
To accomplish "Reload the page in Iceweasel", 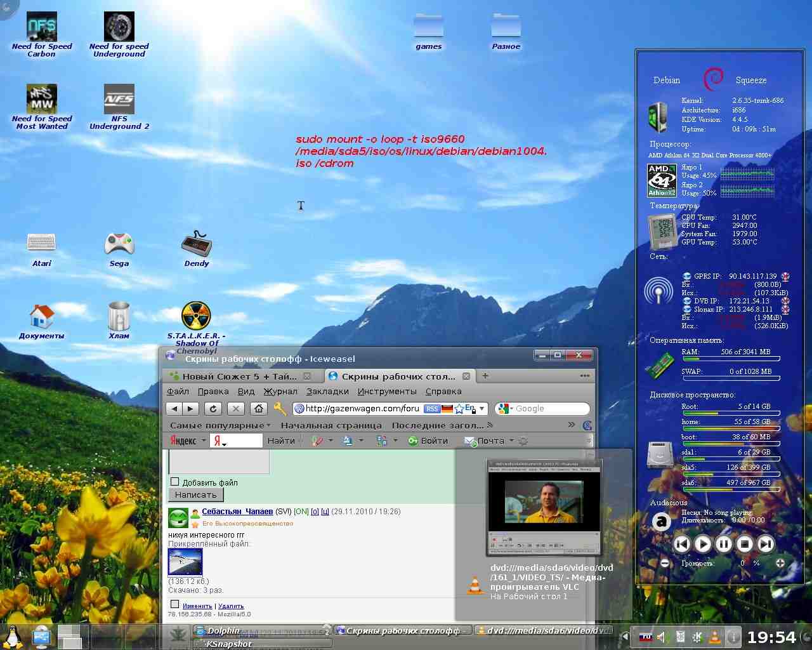I will pyautogui.click(x=213, y=409).
